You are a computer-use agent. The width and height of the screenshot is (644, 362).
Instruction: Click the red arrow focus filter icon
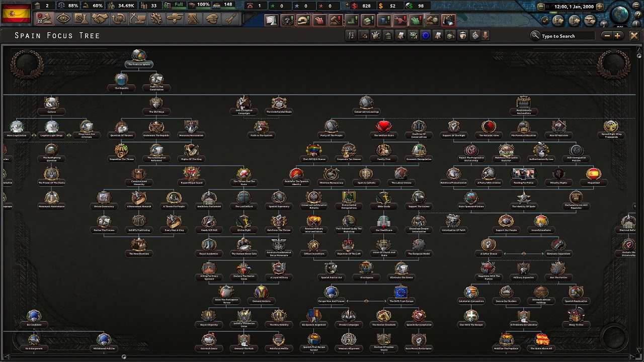pos(485,35)
